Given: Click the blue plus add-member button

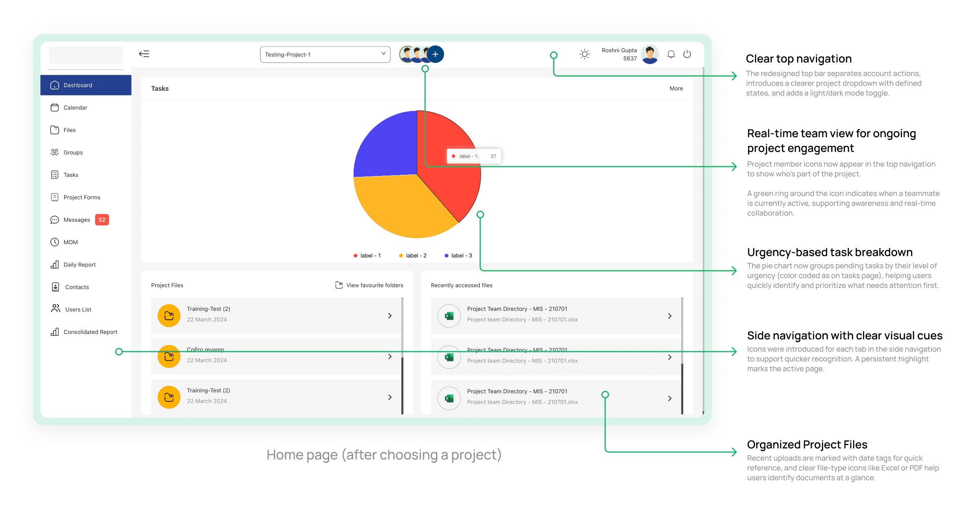Looking at the screenshot, I should [435, 54].
